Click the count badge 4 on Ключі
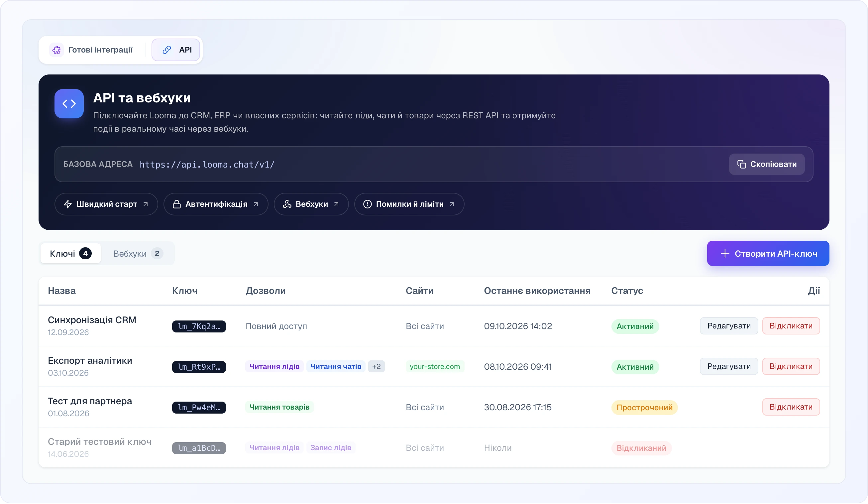The height and width of the screenshot is (504, 868). (x=85, y=254)
